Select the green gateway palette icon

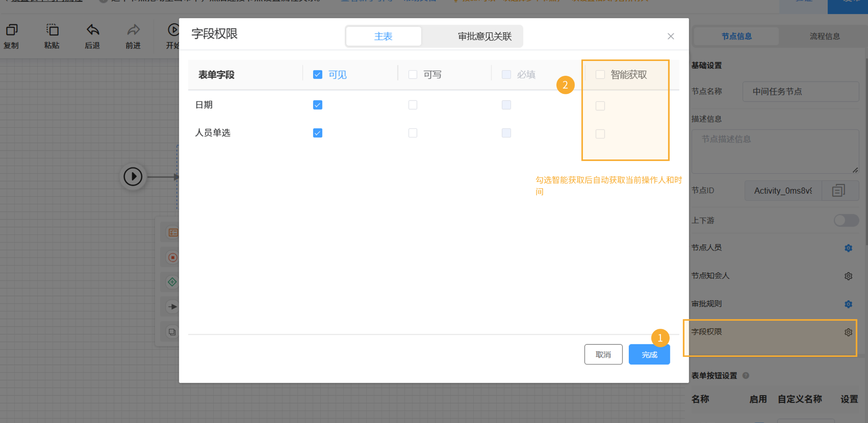pos(172,282)
